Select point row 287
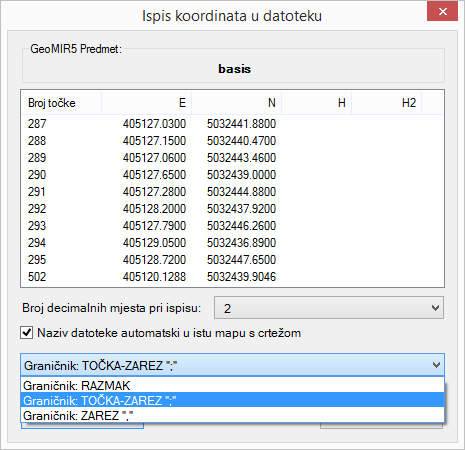The width and height of the screenshot is (465, 450). [x=232, y=124]
